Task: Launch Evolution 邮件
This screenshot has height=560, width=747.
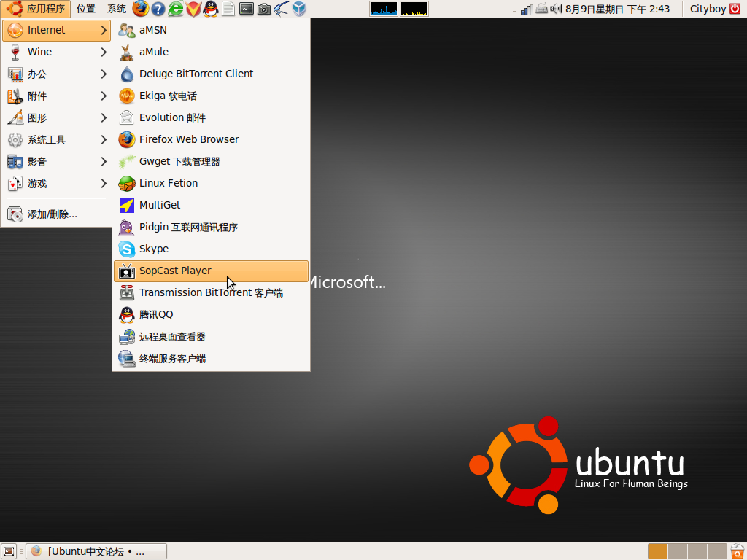Action: [211, 117]
